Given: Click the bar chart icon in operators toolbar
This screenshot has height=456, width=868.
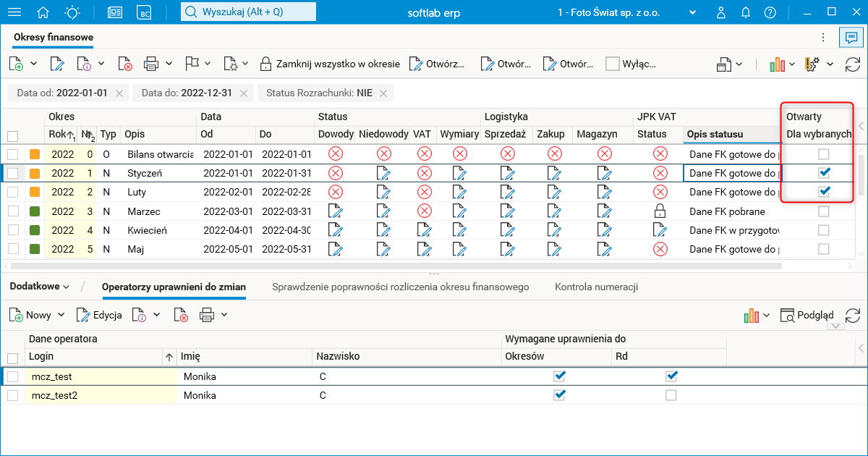Looking at the screenshot, I should 752,315.
